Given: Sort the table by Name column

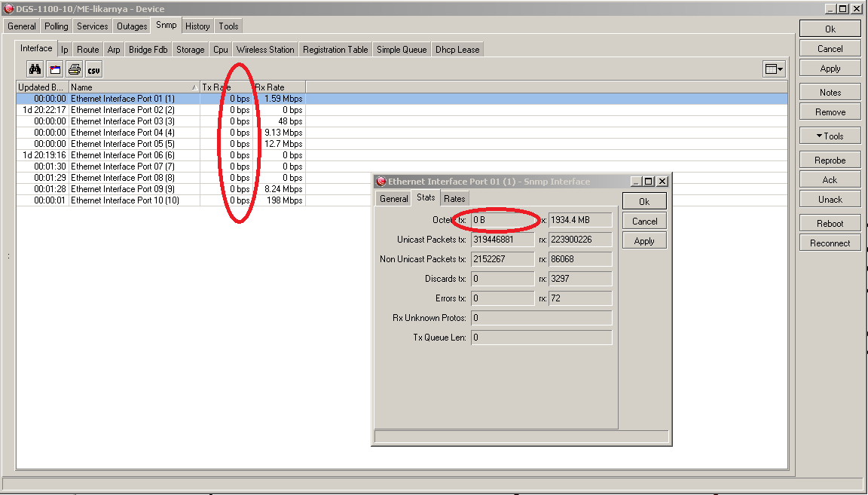Looking at the screenshot, I should pyautogui.click(x=133, y=87).
